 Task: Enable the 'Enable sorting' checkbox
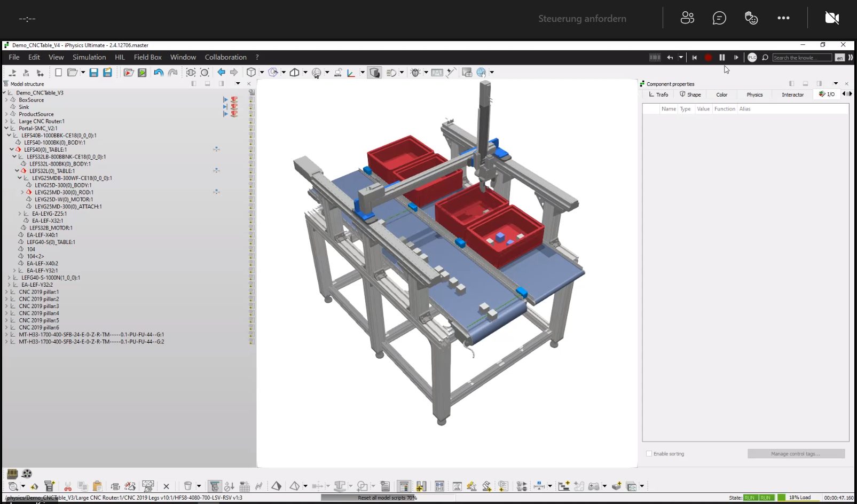tap(648, 453)
